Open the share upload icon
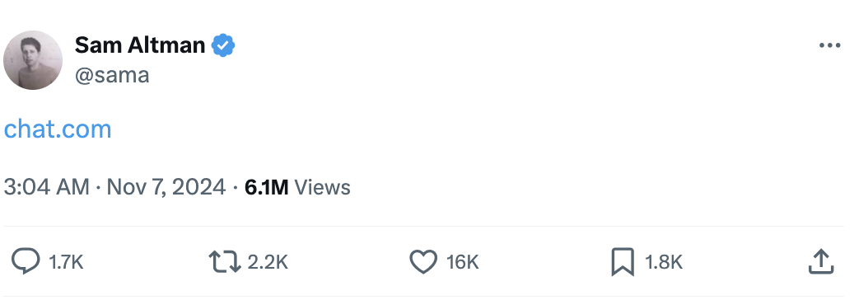 821,261
